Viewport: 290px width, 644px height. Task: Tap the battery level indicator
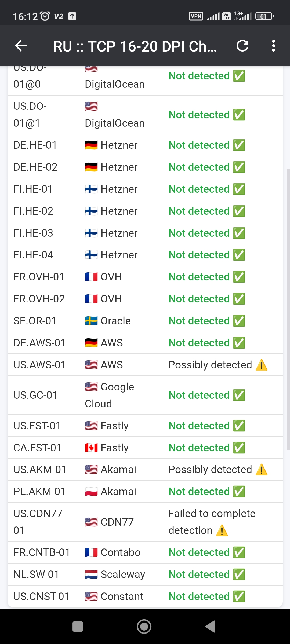264,16
